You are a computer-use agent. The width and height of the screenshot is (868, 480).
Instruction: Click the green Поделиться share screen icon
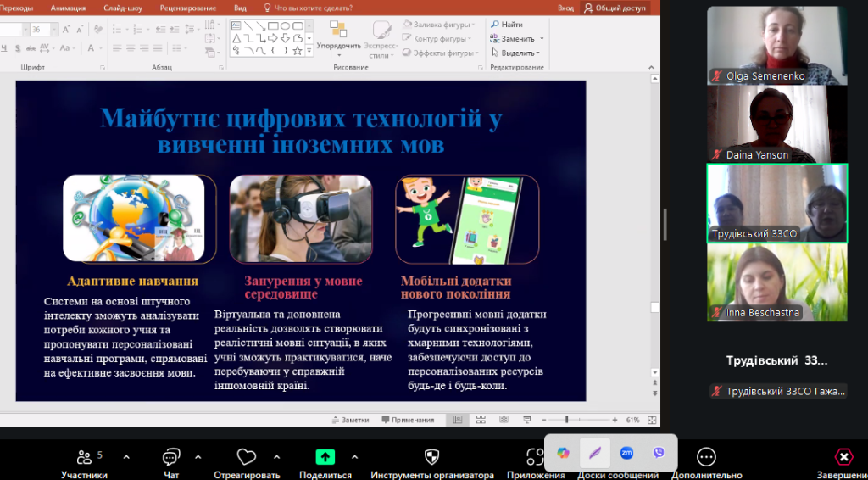coord(325,458)
